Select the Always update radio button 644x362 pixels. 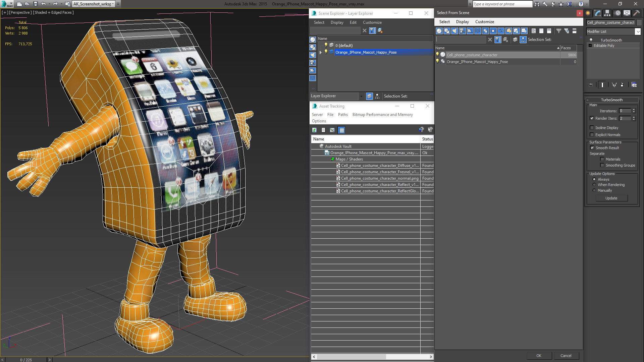pos(594,179)
